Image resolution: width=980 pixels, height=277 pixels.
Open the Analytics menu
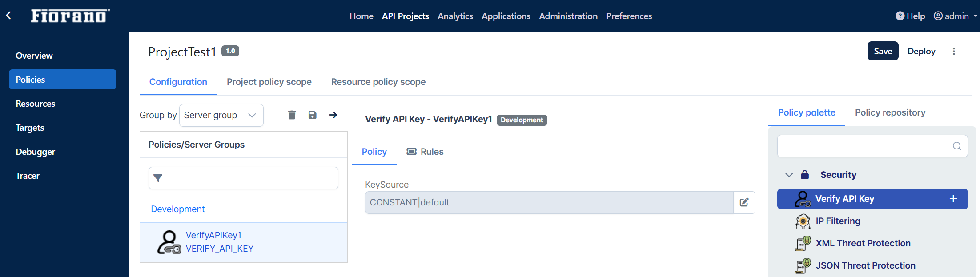(455, 16)
